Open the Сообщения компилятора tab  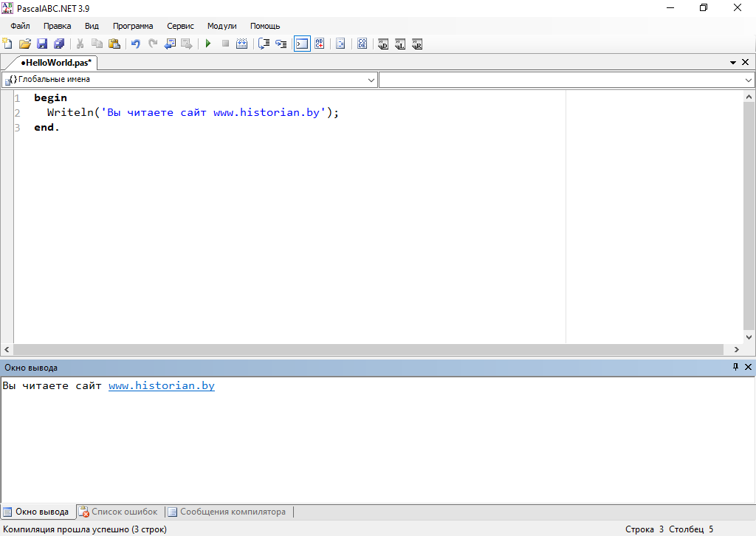[x=226, y=512]
